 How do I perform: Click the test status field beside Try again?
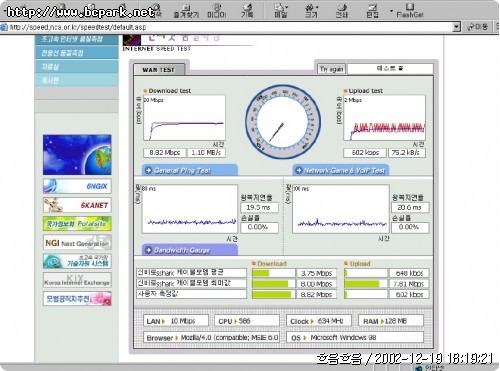[390, 69]
